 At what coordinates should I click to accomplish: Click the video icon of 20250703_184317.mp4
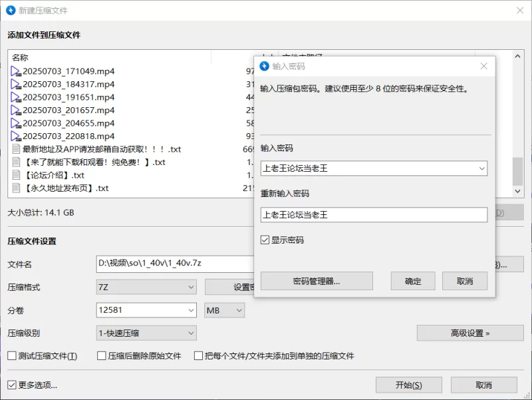(x=16, y=85)
